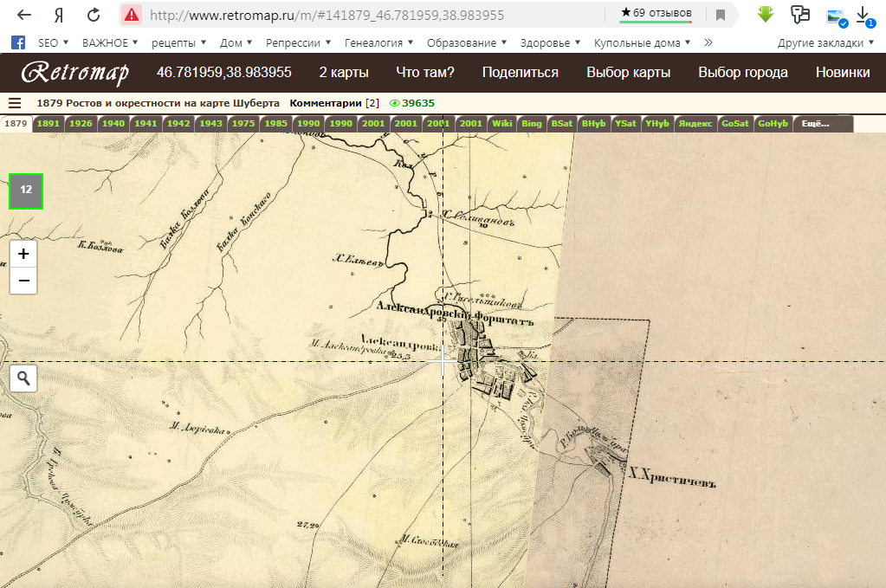Click Поделиться to share the map

(x=521, y=72)
